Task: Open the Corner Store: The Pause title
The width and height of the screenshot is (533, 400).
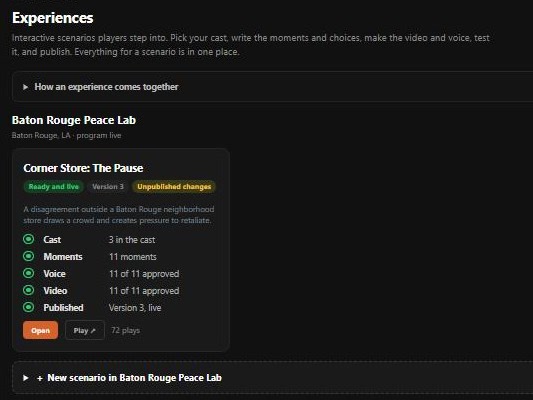Action: pyautogui.click(x=83, y=168)
